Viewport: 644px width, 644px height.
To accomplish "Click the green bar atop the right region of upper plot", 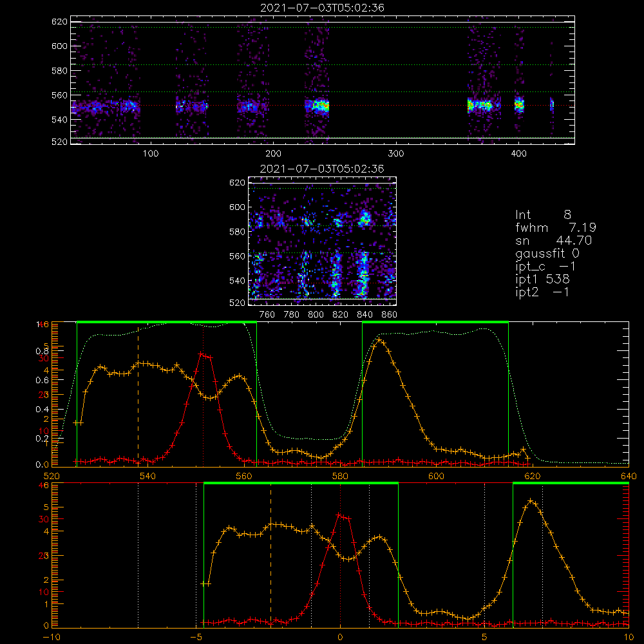I will coord(435,323).
